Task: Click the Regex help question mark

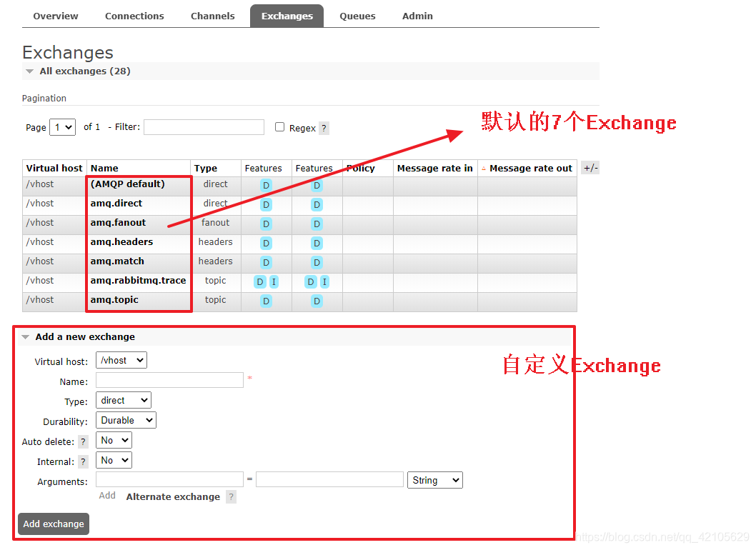Action: (324, 129)
